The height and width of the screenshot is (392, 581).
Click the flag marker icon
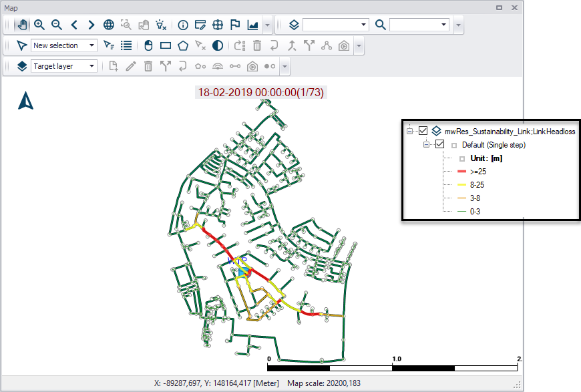(235, 25)
